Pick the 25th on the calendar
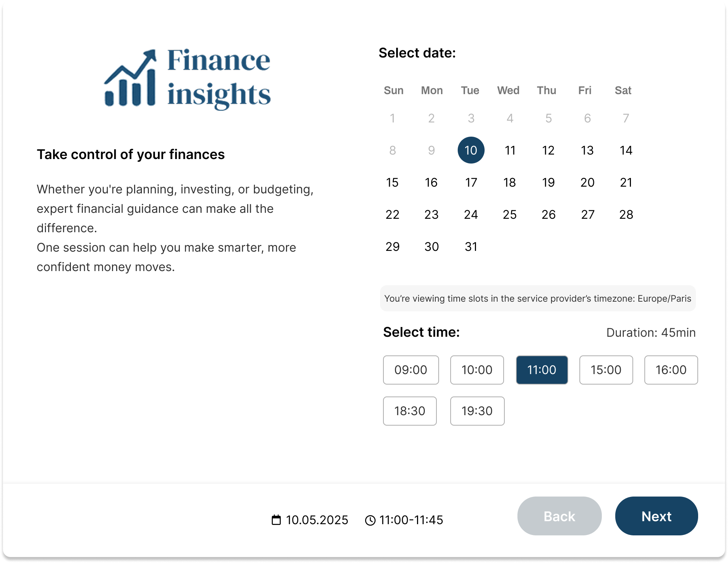The image size is (728, 563). [x=510, y=214]
